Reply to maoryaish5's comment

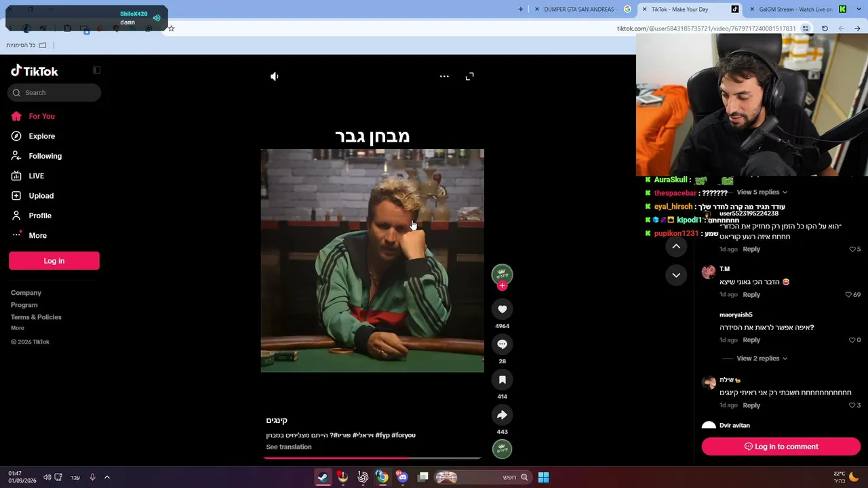(751, 340)
